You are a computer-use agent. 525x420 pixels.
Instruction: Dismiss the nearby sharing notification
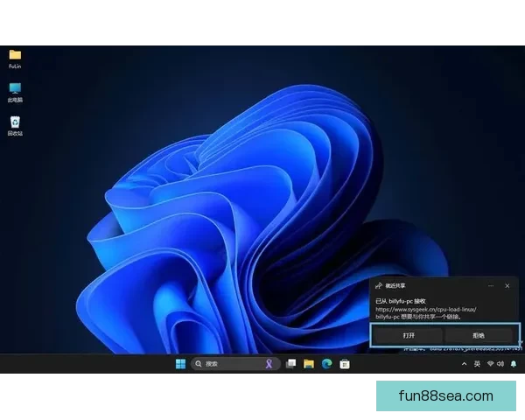(x=507, y=286)
